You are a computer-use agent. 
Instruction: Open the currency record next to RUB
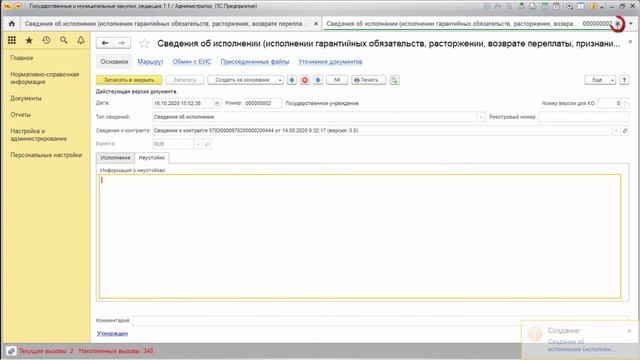[x=207, y=144]
